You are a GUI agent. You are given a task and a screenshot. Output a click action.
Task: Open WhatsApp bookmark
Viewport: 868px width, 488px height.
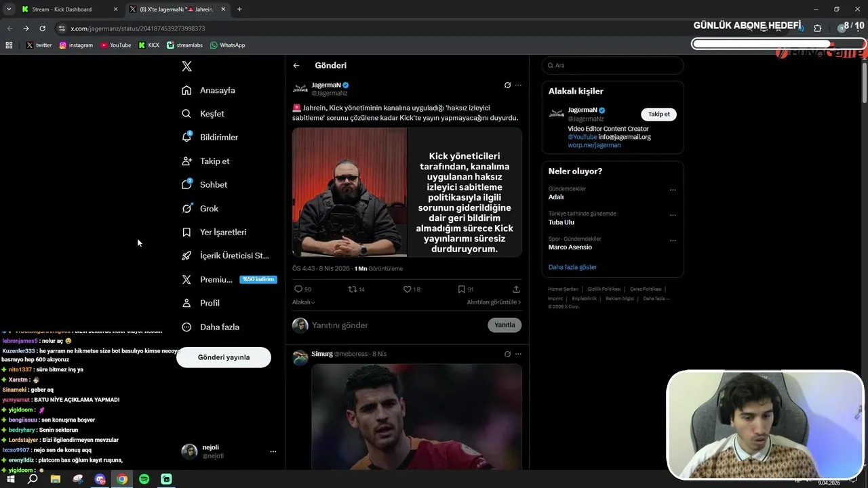click(227, 45)
